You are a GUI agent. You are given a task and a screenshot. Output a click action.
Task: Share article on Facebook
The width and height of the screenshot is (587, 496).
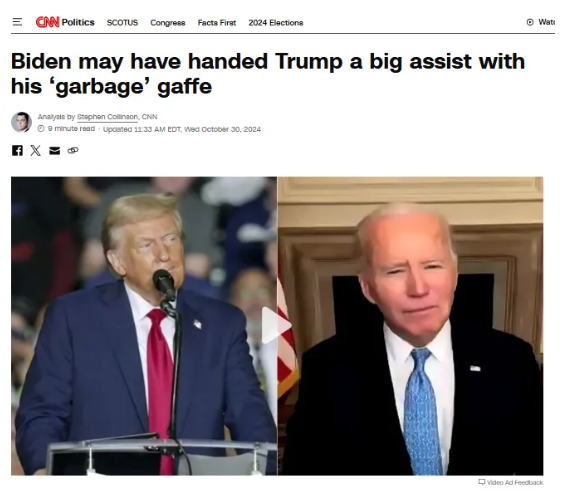[17, 150]
